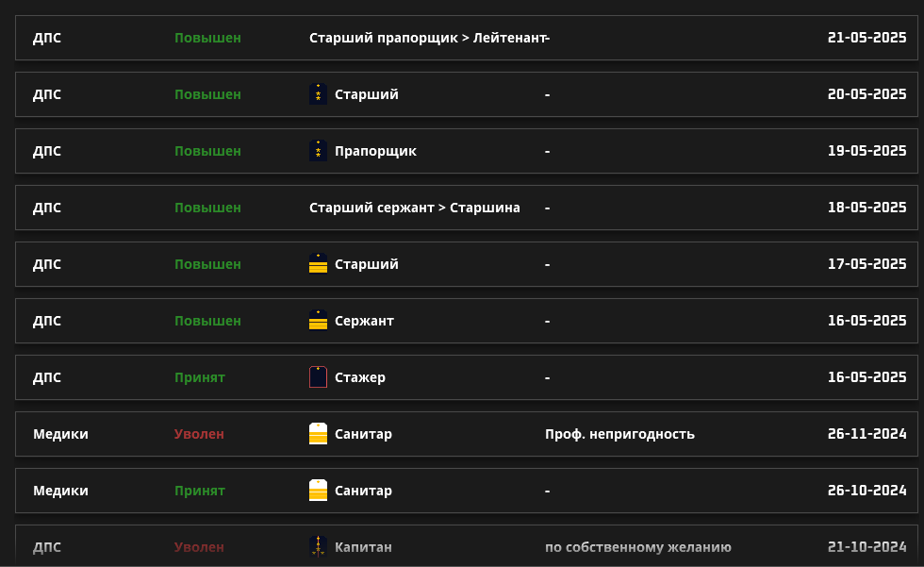Click the ДПС label in the Прапорщик row
The height and width of the screenshot is (567, 924).
coord(47,152)
